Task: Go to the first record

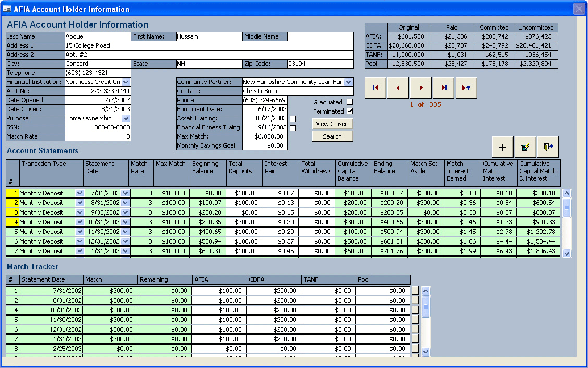Action: point(376,88)
